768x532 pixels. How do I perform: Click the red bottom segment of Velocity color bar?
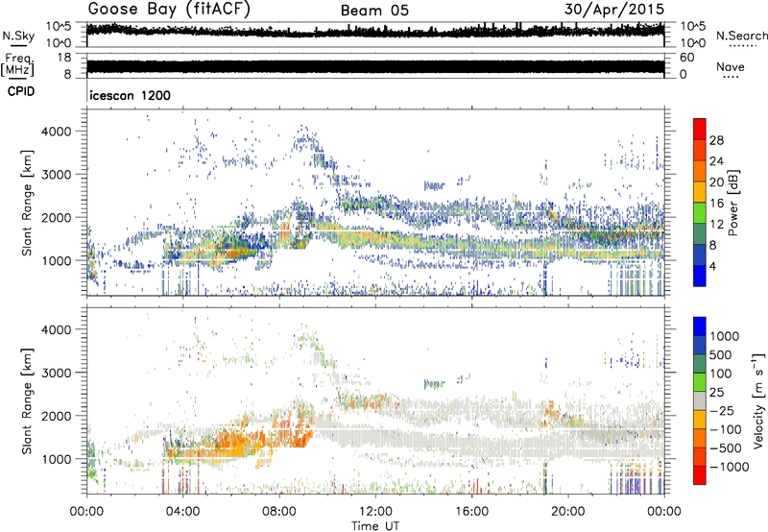point(700,475)
